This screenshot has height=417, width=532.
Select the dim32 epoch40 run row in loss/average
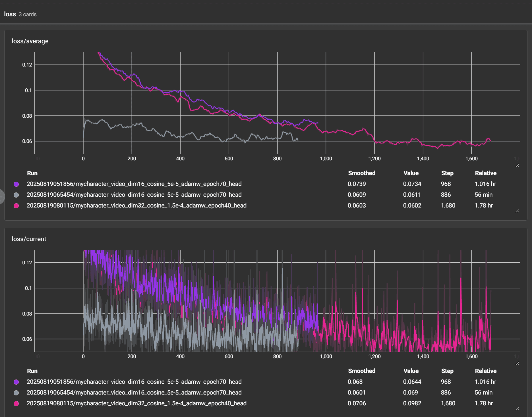tap(136, 206)
